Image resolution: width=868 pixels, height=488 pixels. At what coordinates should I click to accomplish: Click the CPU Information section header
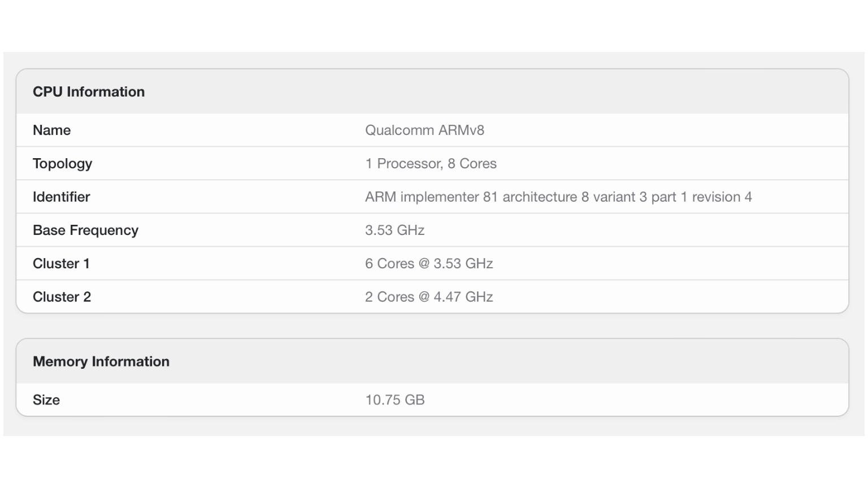[x=89, y=92]
